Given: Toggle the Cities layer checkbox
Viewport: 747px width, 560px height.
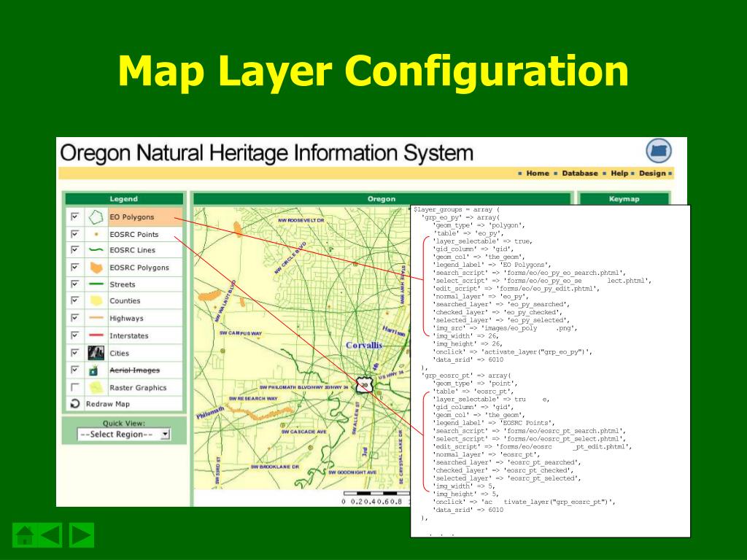Looking at the screenshot, I should [75, 352].
